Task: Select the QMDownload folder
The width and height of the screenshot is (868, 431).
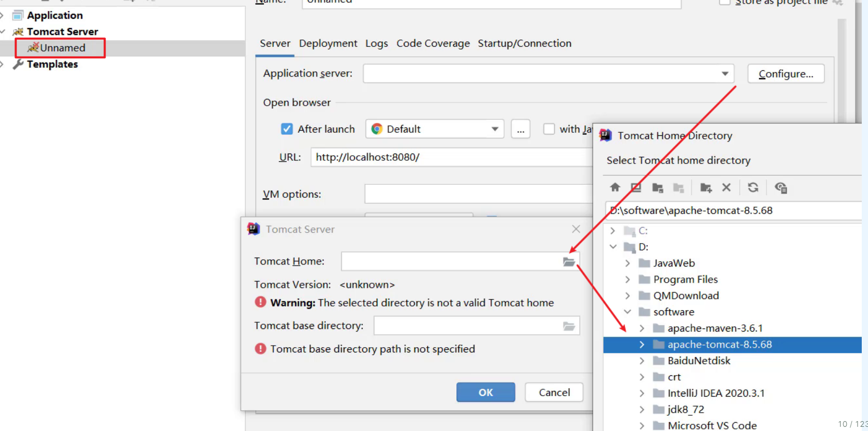Action: tap(686, 296)
